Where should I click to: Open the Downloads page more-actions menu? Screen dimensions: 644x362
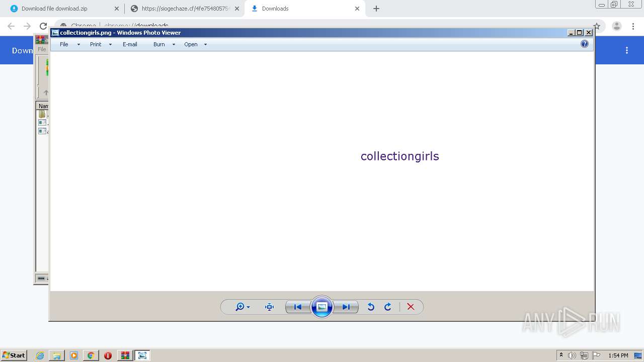coord(627,50)
